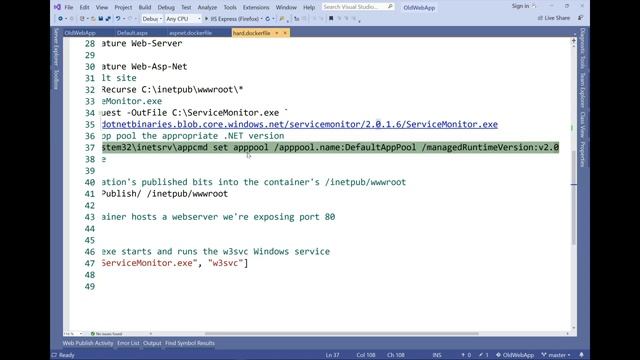Viewport: 640px width, 360px height.
Task: Click the Sign in link
Action: point(520,6)
